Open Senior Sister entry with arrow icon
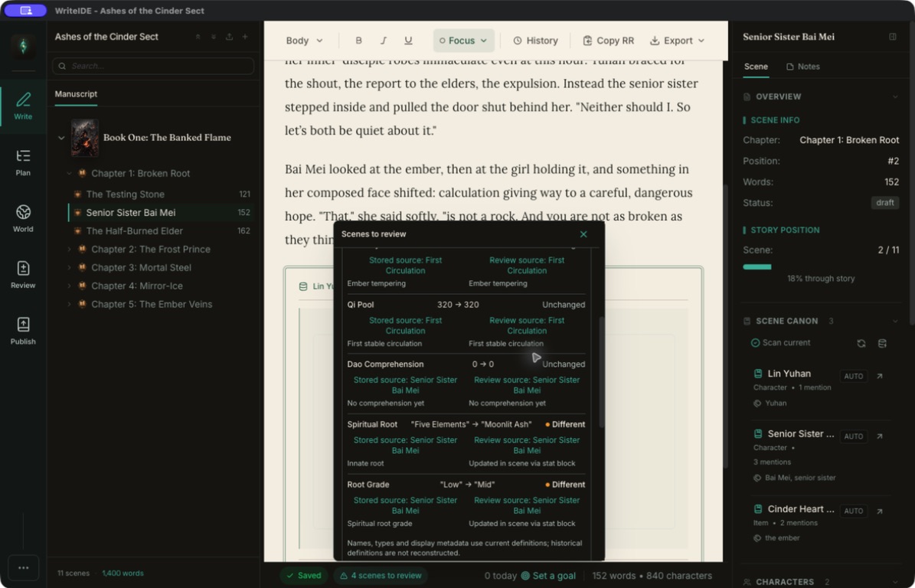Image resolution: width=915 pixels, height=588 pixels. 880,436
